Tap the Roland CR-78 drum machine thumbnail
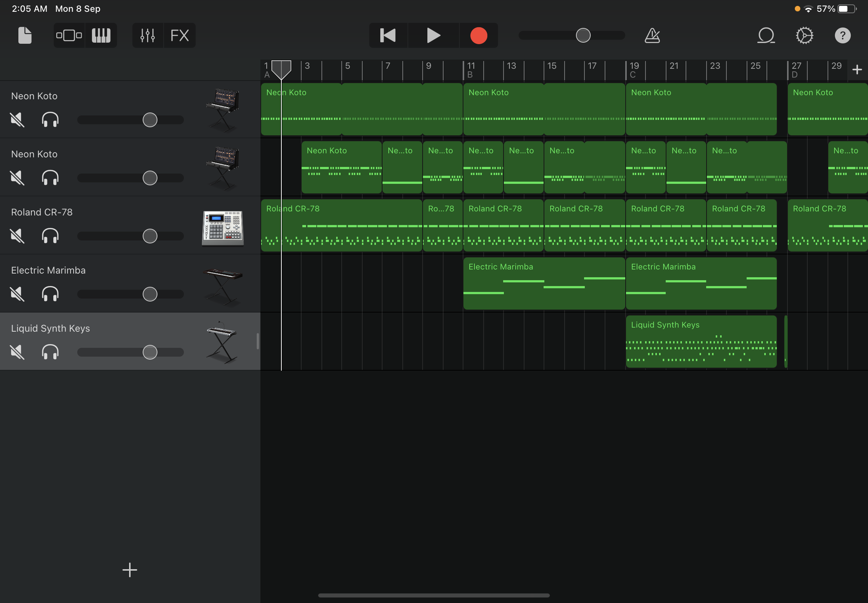868x603 pixels. click(x=223, y=228)
